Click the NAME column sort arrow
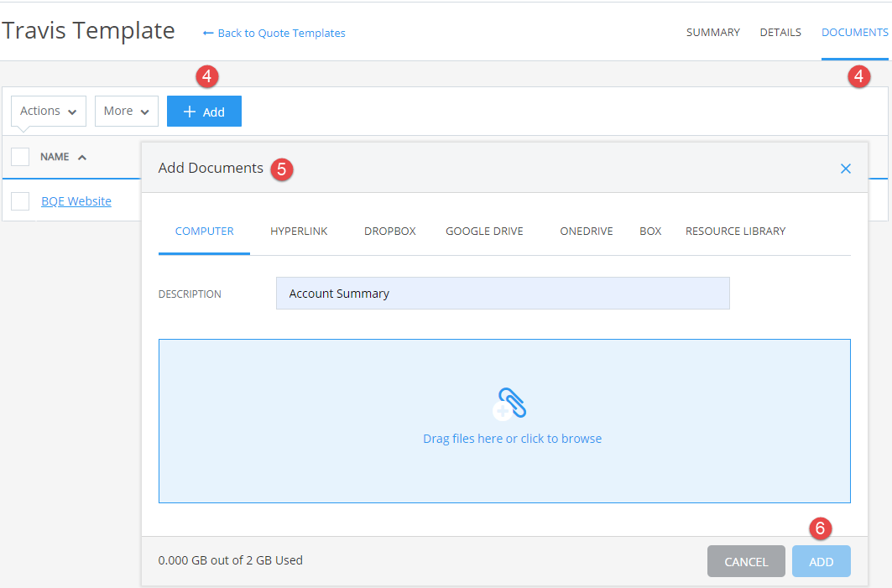This screenshot has height=588, width=892. (82, 158)
